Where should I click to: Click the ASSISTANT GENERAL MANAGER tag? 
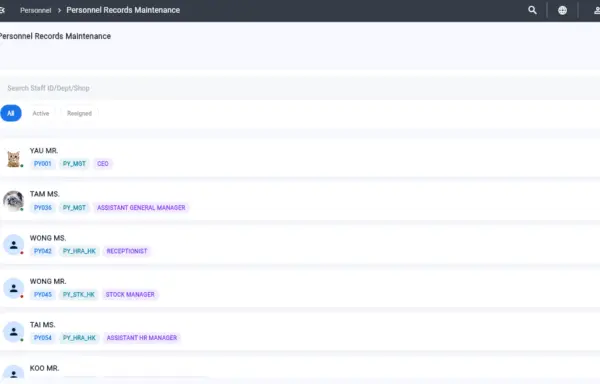click(x=141, y=208)
